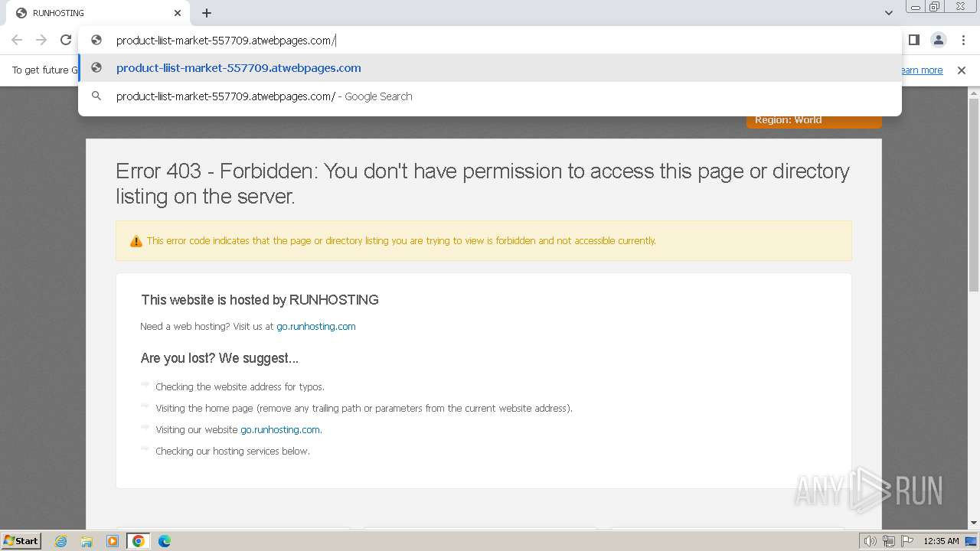
Task: Click the warning message about forbidden page
Action: click(x=401, y=240)
